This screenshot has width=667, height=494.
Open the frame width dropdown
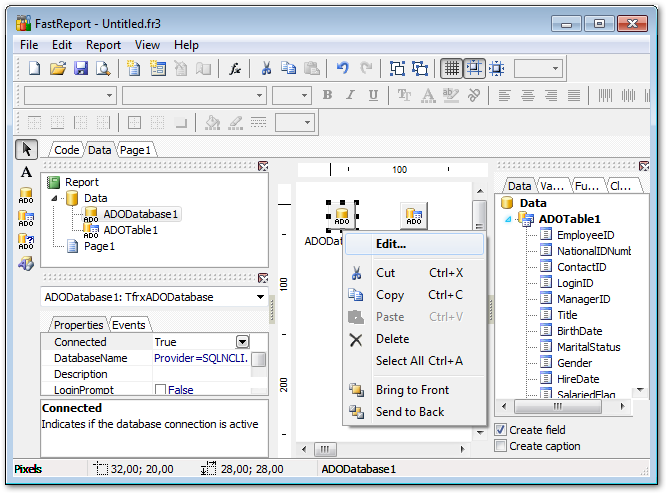307,123
